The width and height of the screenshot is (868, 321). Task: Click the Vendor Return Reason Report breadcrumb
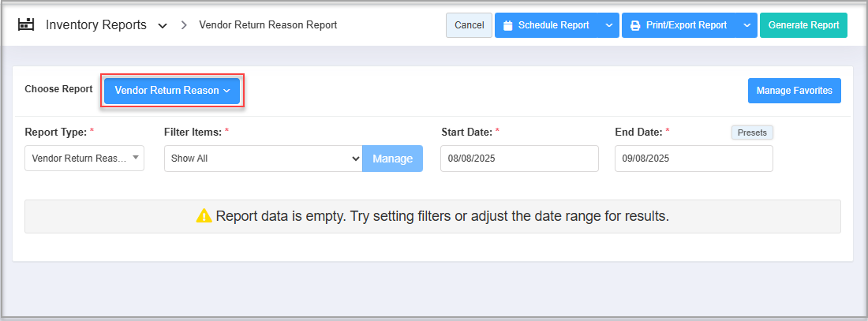[x=268, y=25]
